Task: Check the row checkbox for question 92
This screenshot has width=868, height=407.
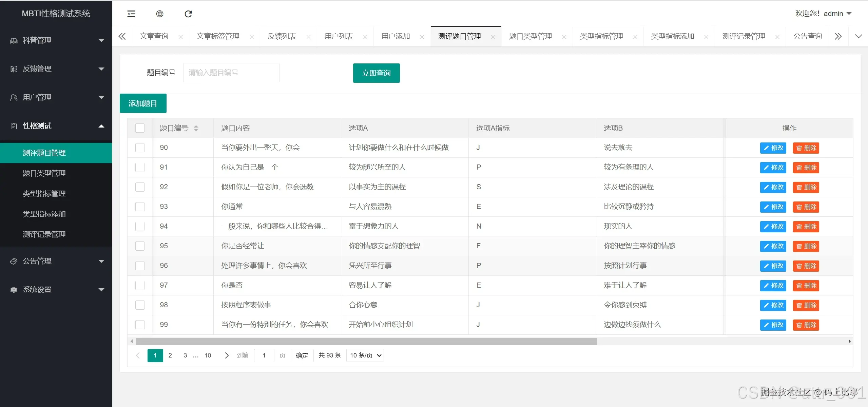Action: click(140, 187)
